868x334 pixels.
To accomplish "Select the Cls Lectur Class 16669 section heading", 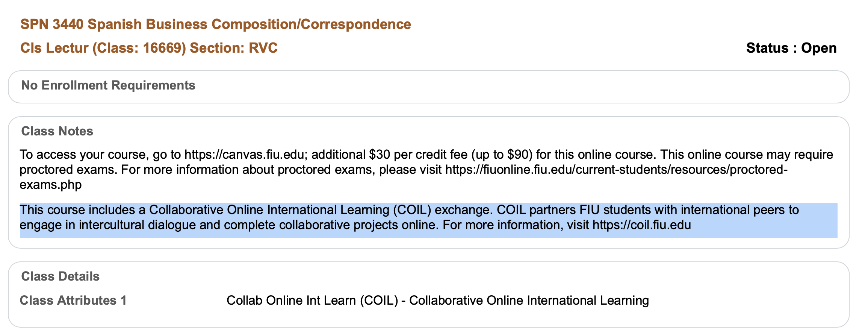I will [149, 48].
